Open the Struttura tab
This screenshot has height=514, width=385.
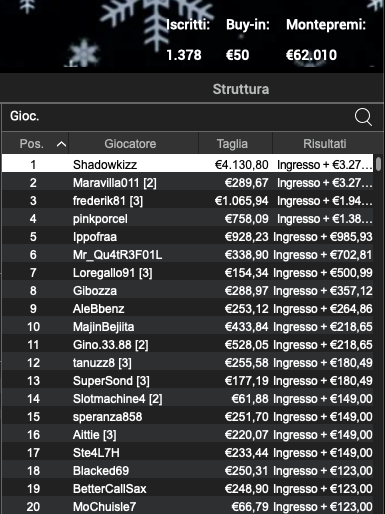(241, 89)
